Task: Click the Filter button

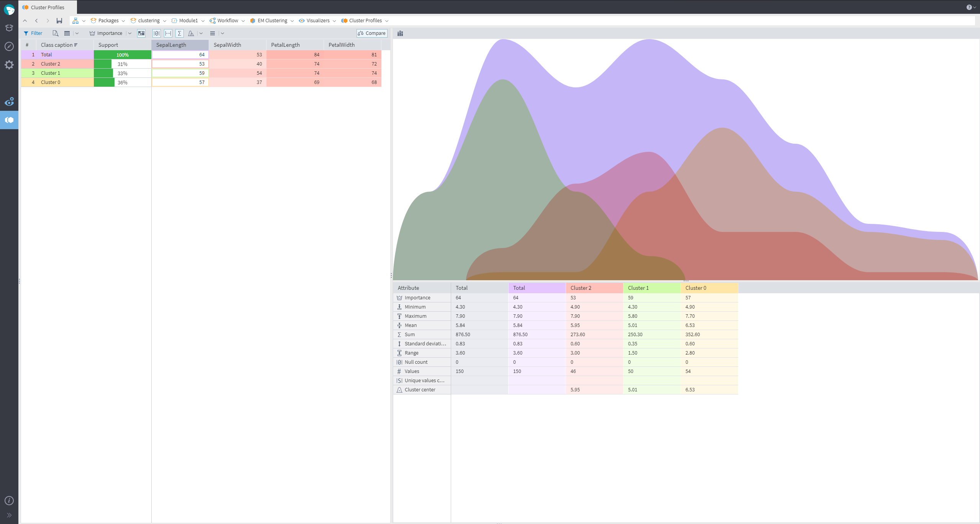Action: [x=33, y=33]
